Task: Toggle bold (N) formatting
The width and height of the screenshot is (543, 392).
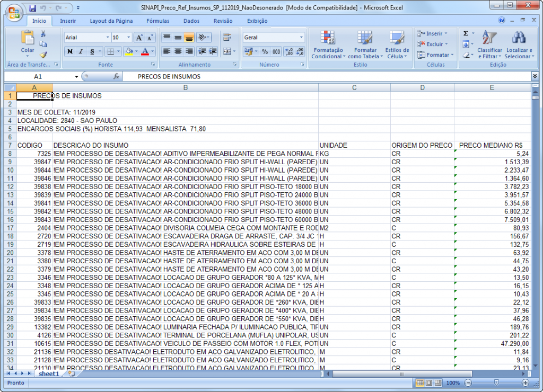Action: coord(70,51)
